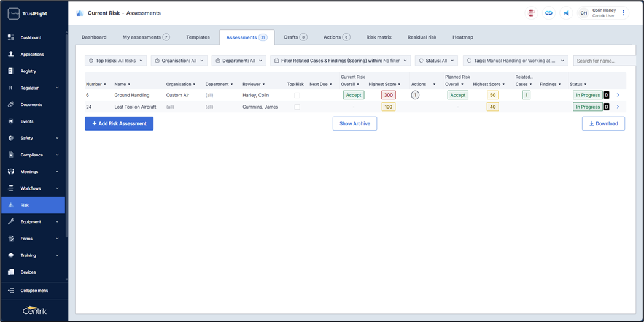Switch to the Risk matrix tab
This screenshot has height=322, width=644.
click(x=379, y=37)
